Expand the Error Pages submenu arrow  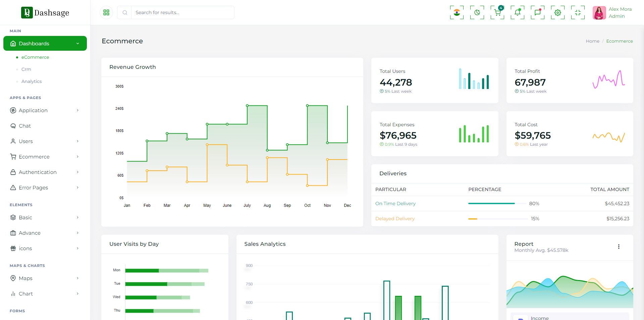pyautogui.click(x=77, y=187)
